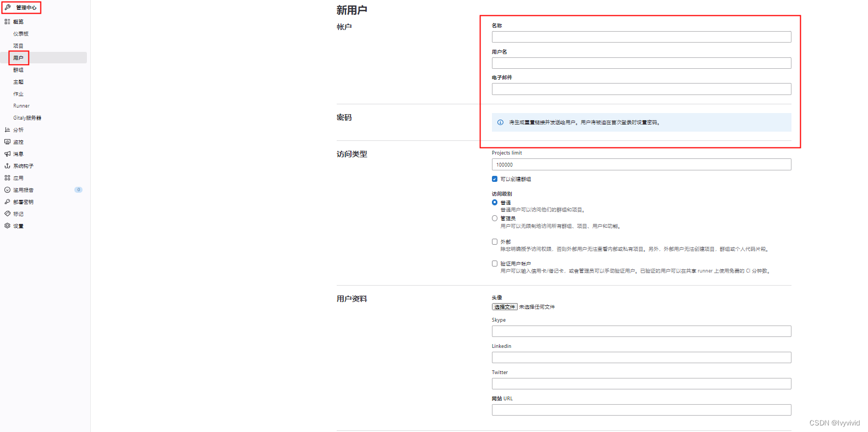Click the megaphone icon for 消息

[x=7, y=154]
